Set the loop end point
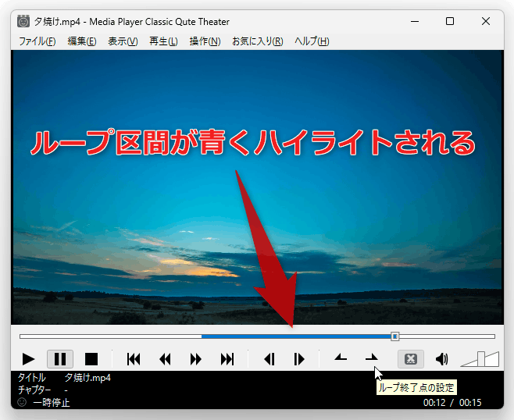 click(372, 358)
